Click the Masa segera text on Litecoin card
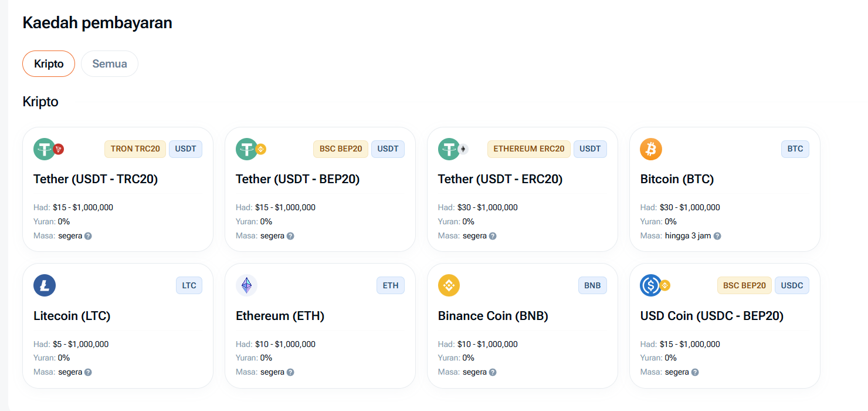 point(57,372)
